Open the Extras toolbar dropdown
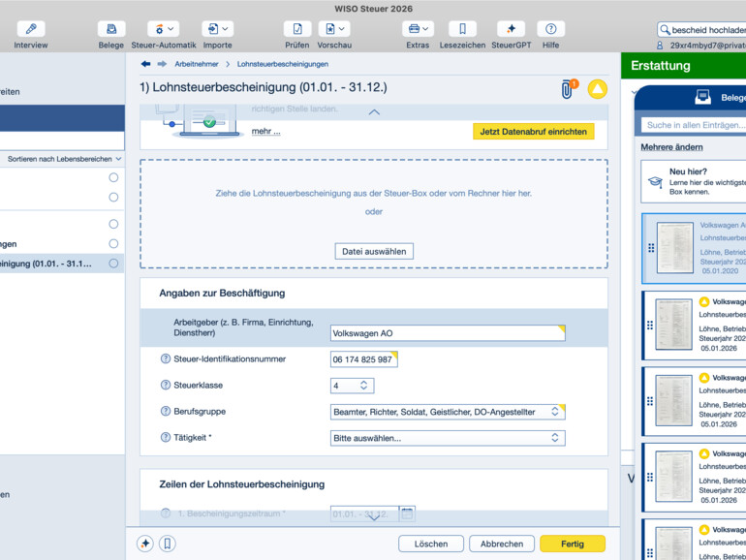This screenshot has width=746, height=560. point(418,29)
